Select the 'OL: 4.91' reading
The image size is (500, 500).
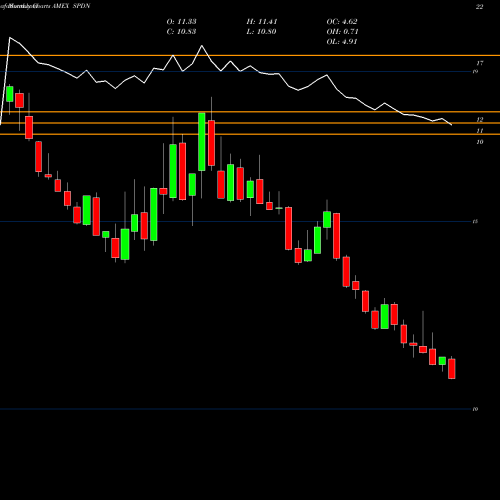tap(342, 42)
